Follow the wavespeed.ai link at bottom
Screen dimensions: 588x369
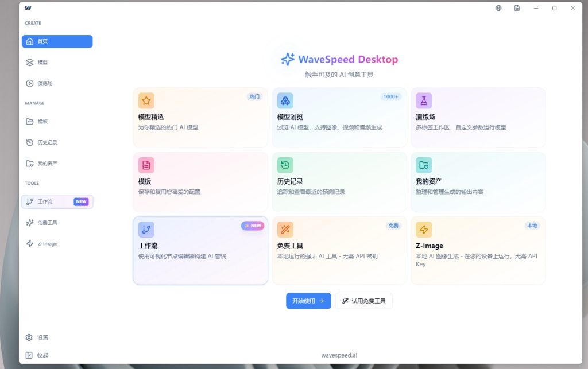tap(339, 355)
